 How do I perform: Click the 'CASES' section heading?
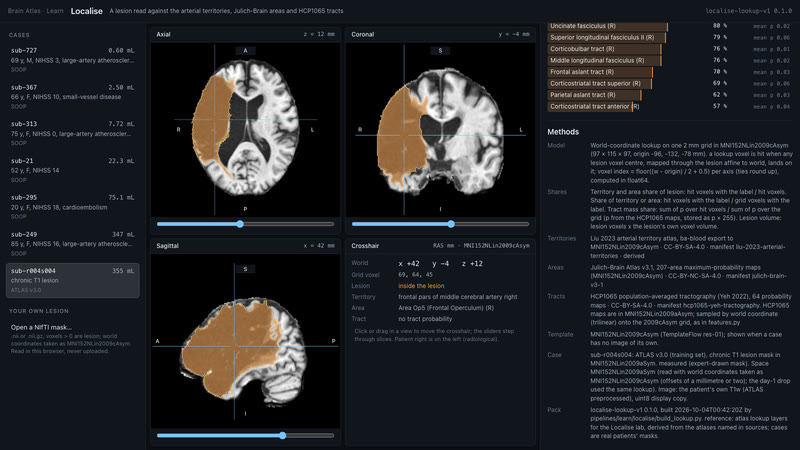click(x=19, y=35)
